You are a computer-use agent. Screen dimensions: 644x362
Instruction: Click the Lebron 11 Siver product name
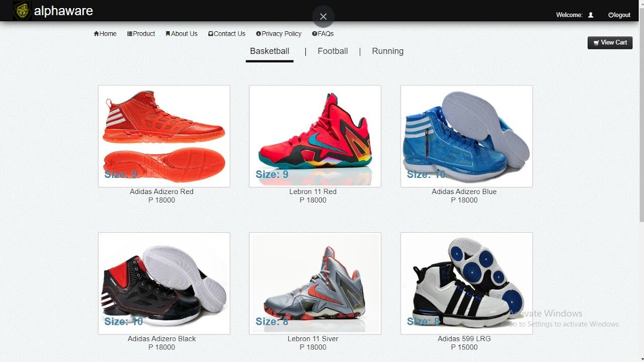[313, 339]
